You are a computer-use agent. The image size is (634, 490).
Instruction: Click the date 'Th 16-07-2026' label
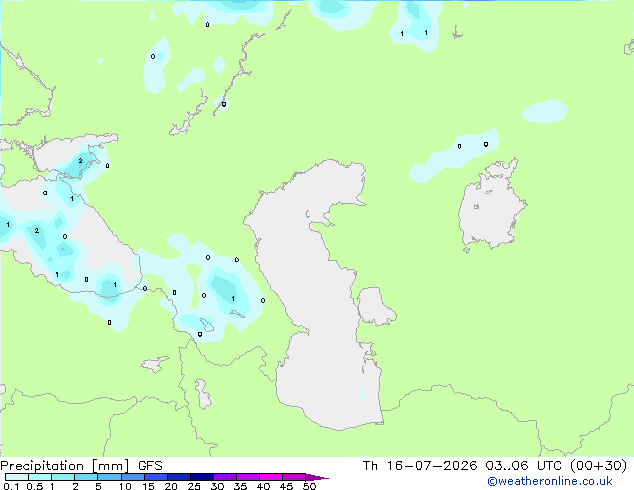[x=420, y=466]
